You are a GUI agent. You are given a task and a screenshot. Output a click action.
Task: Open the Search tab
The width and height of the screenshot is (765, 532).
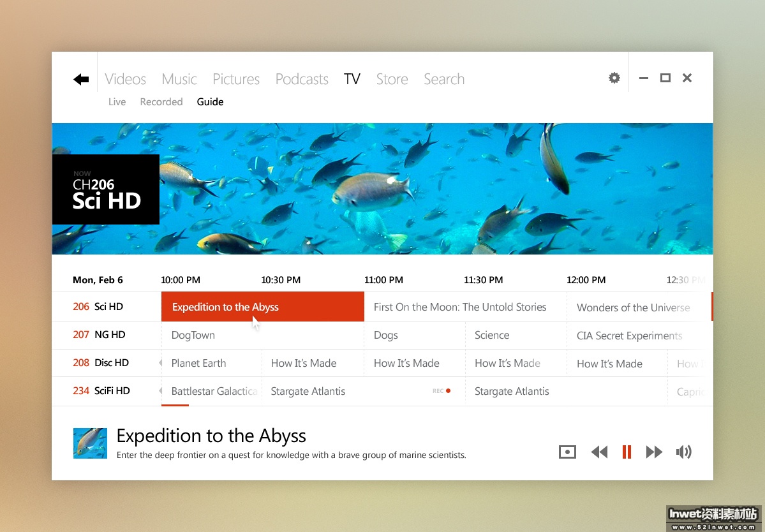[444, 79]
